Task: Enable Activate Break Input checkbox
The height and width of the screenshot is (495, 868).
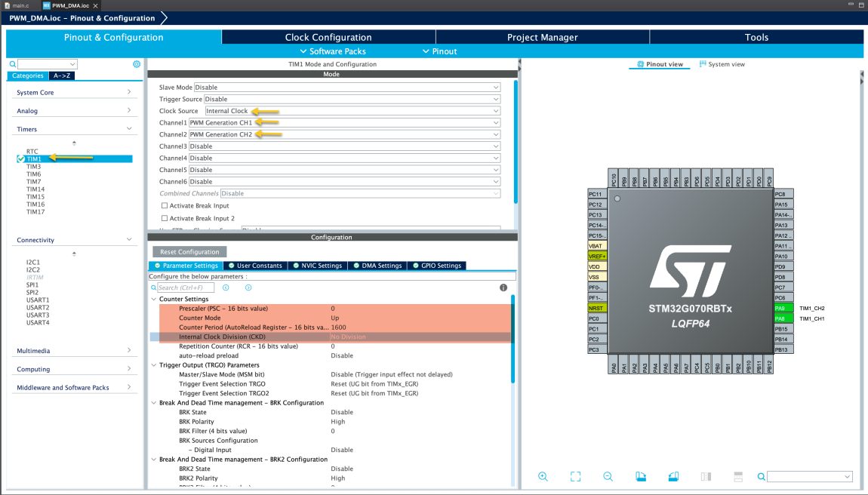Action: tap(165, 206)
